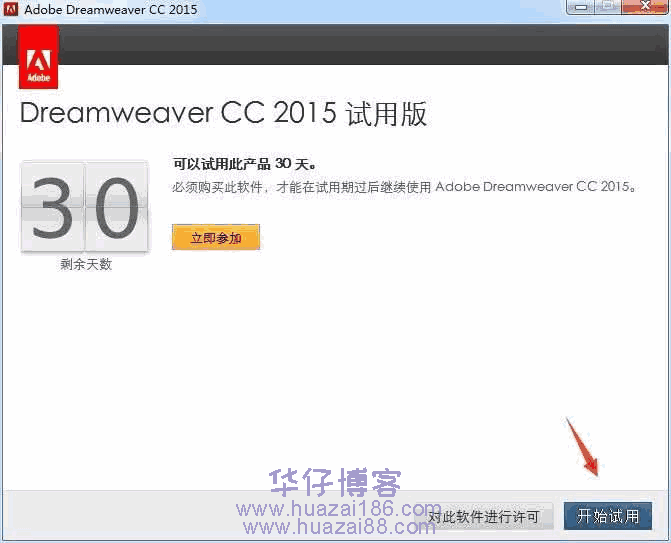671x543 pixels.
Task: Click the 开始试用 button
Action: coord(608,516)
